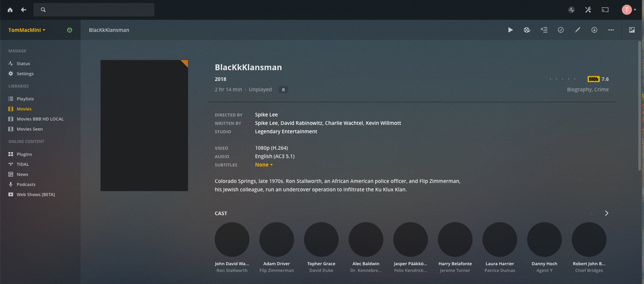Show next cast members arrow
The image size is (644, 284).
[x=607, y=213]
